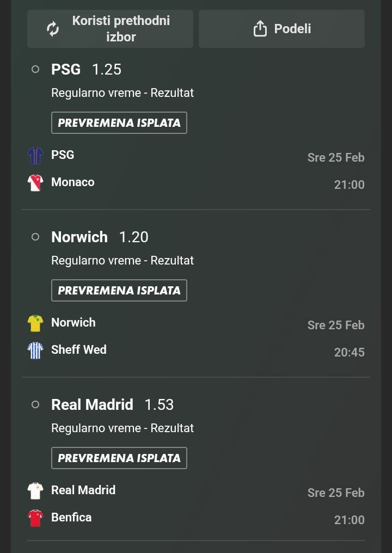This screenshot has width=392, height=553.
Task: Click the share icon beside Podeli
Action: pyautogui.click(x=260, y=29)
